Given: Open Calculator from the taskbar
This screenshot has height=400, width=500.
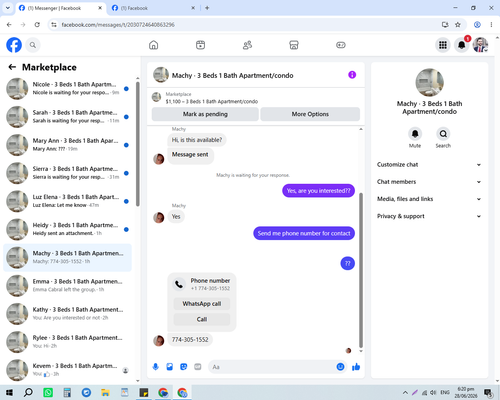Looking at the screenshot, I should click(67, 392).
